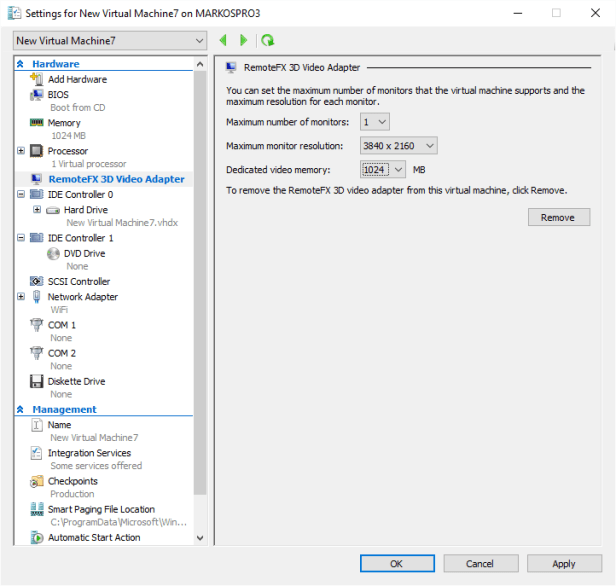616x586 pixels.
Task: Collapse the Hardware section header
Action: (22, 64)
